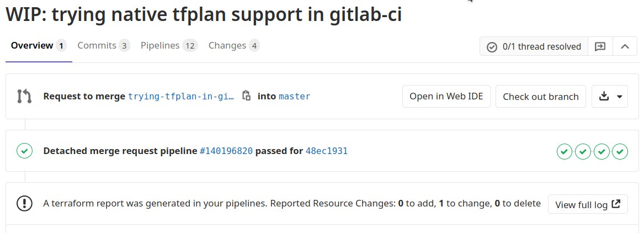Click Open in Web IDE button
The width and height of the screenshot is (644, 233).
tap(446, 97)
